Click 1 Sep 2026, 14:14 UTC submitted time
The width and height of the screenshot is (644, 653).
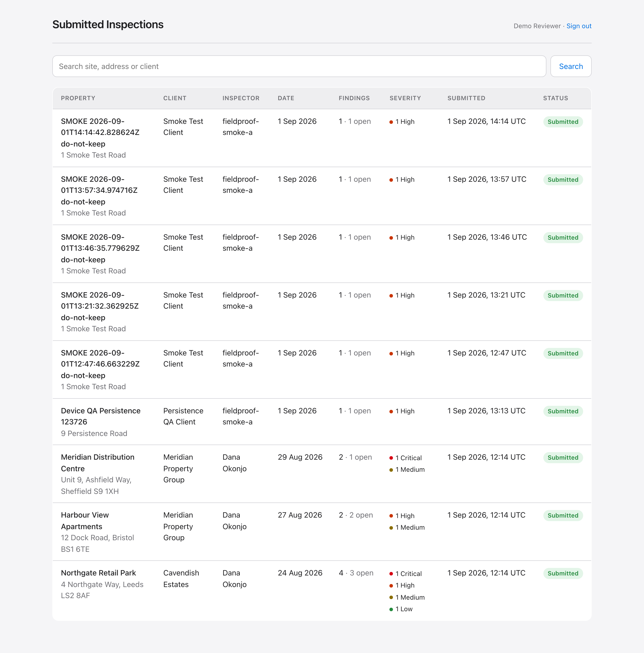point(486,121)
